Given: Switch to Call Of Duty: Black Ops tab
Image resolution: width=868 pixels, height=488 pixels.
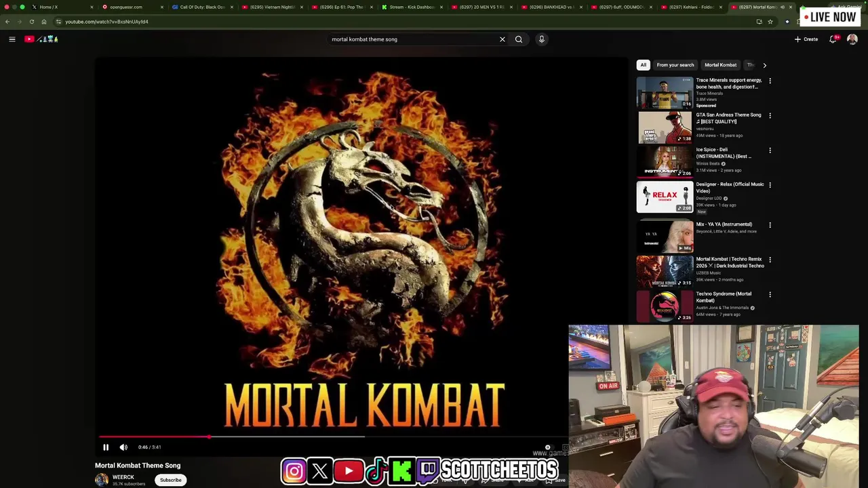Looking at the screenshot, I should pyautogui.click(x=201, y=7).
